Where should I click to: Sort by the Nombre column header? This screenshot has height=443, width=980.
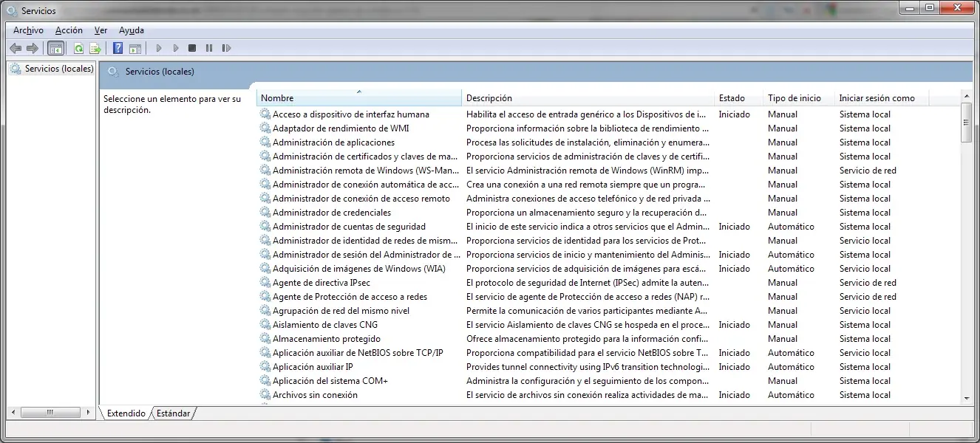358,98
